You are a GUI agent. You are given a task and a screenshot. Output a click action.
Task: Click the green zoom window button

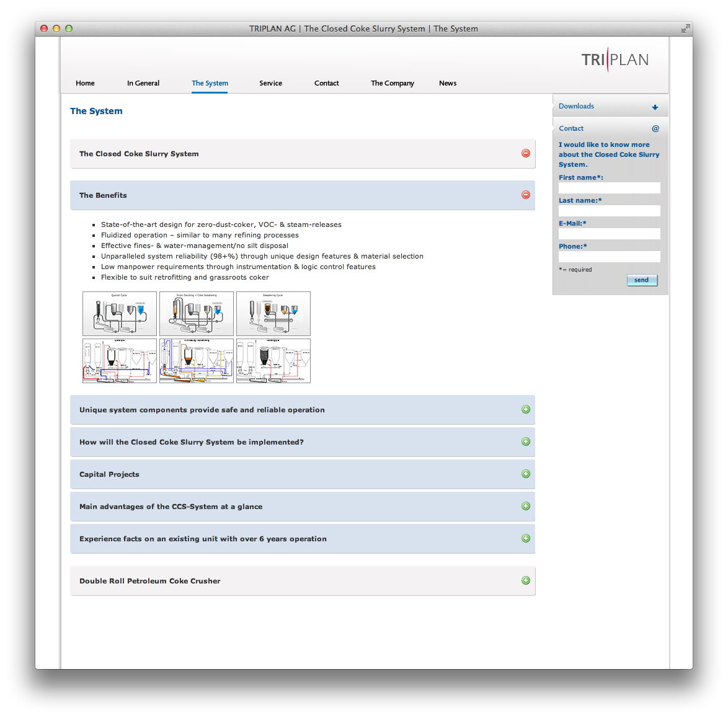pyautogui.click(x=69, y=29)
